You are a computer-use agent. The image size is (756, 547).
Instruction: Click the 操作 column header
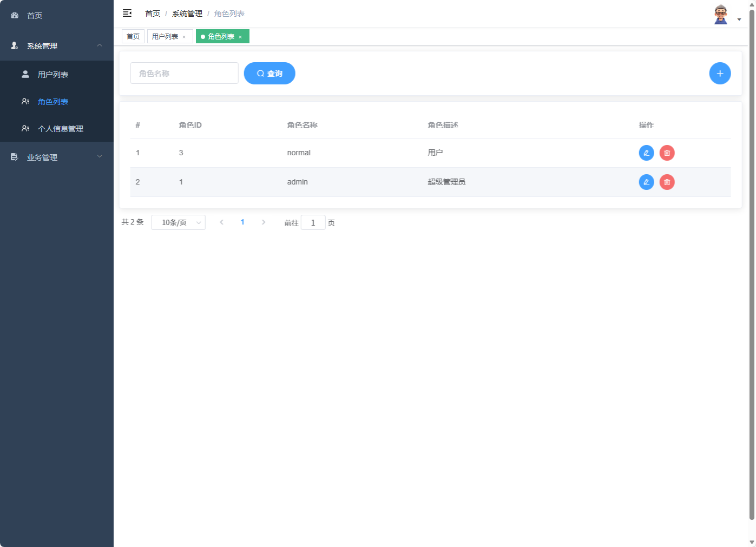647,125
